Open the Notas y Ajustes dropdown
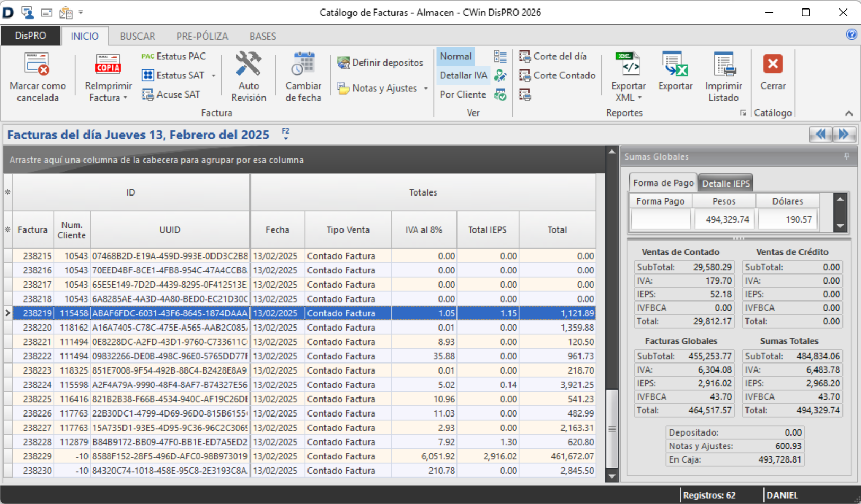This screenshot has width=861, height=504. pos(426,89)
